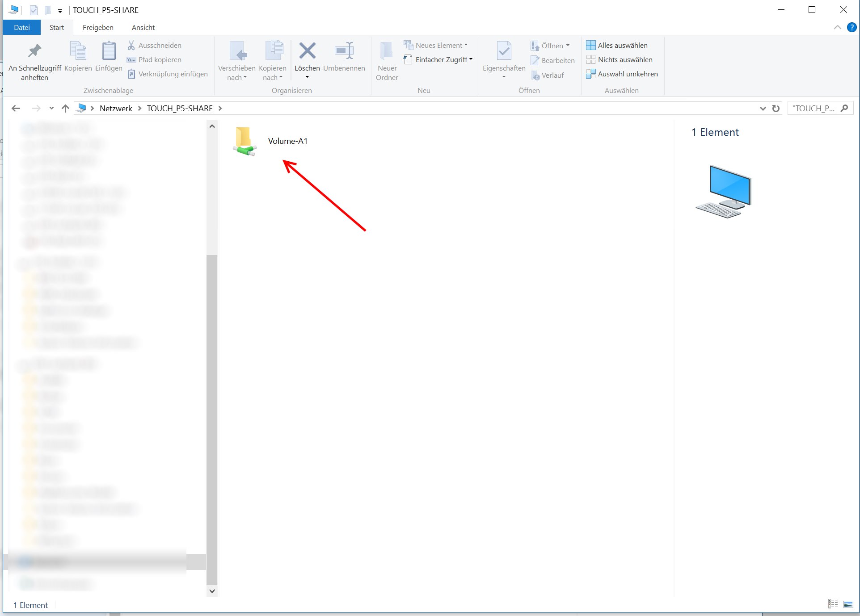
Task: Click the properties quick access toolbar icon
Action: point(34,10)
